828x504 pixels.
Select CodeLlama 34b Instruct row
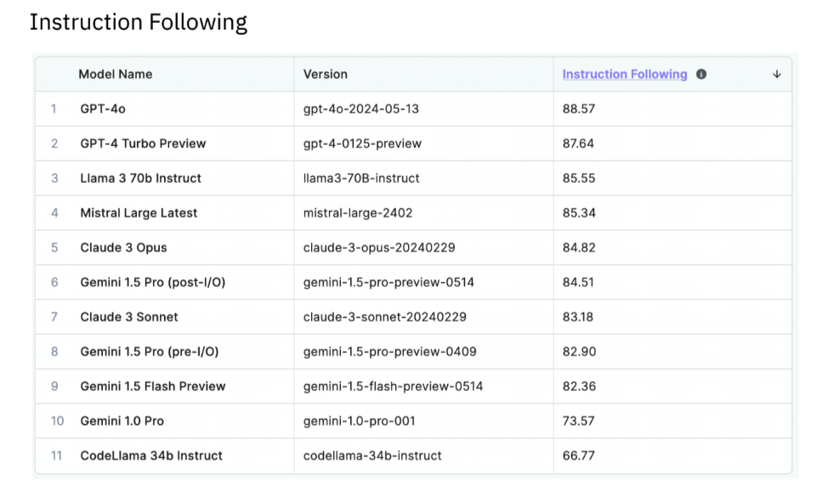pyautogui.click(x=413, y=456)
